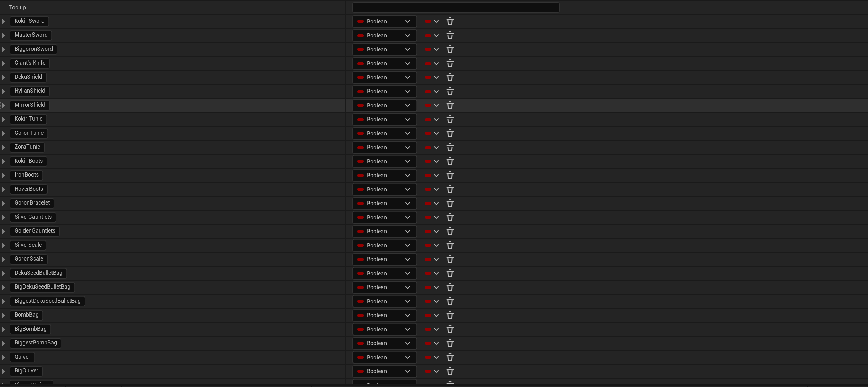Image resolution: width=868 pixels, height=387 pixels.
Task: Open HoverBoots type dropdown
Action: coord(384,189)
